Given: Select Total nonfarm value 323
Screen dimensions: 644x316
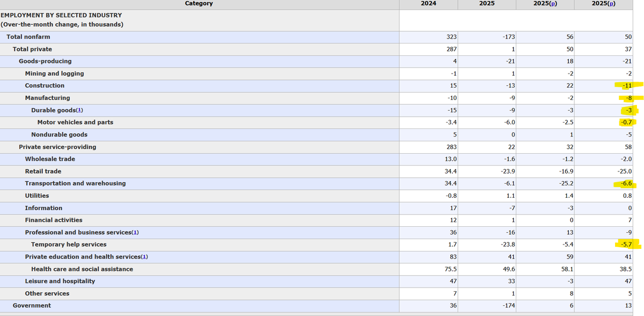Looking at the screenshot, I should point(451,37).
